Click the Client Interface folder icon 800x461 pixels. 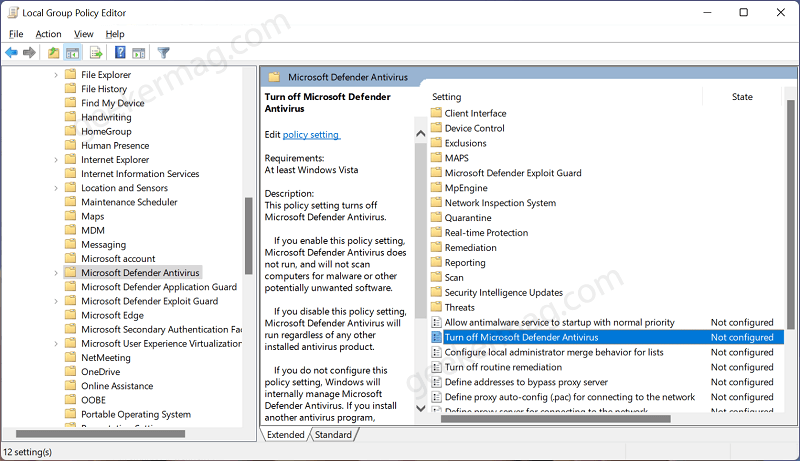(x=436, y=113)
